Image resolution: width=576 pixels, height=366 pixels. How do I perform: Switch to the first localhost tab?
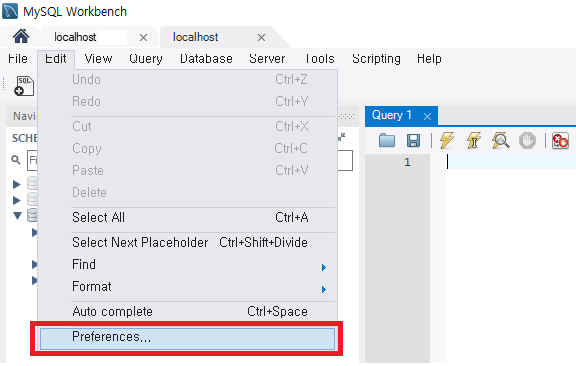[x=75, y=37]
